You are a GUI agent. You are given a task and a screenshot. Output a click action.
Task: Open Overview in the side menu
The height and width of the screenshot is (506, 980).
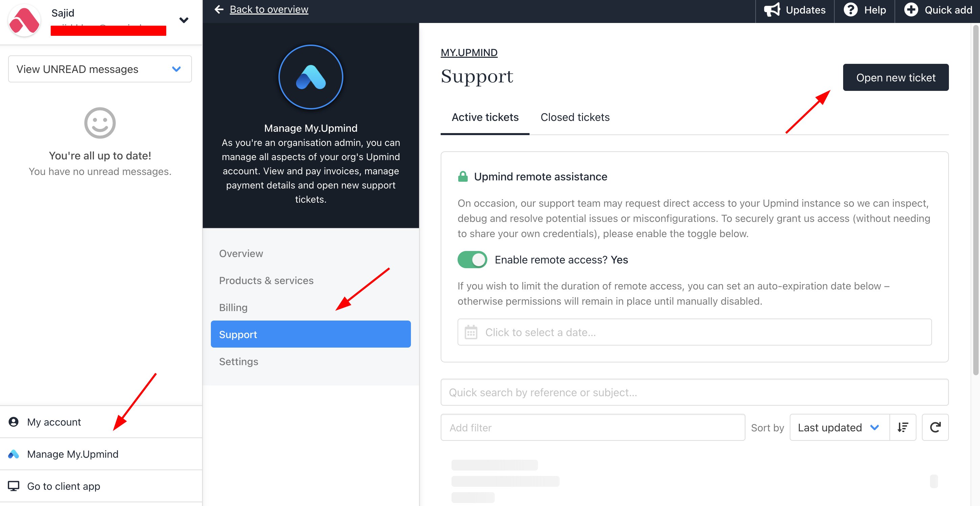[311, 253]
